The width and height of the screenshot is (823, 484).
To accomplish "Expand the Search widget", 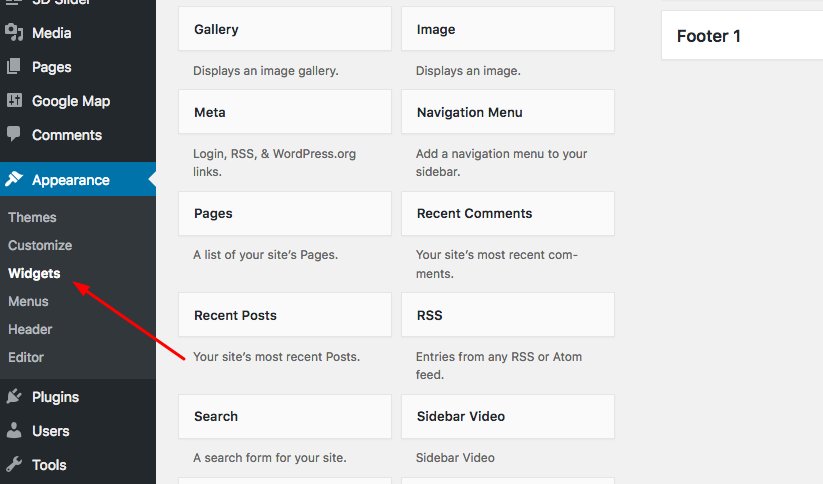I will (x=285, y=416).
